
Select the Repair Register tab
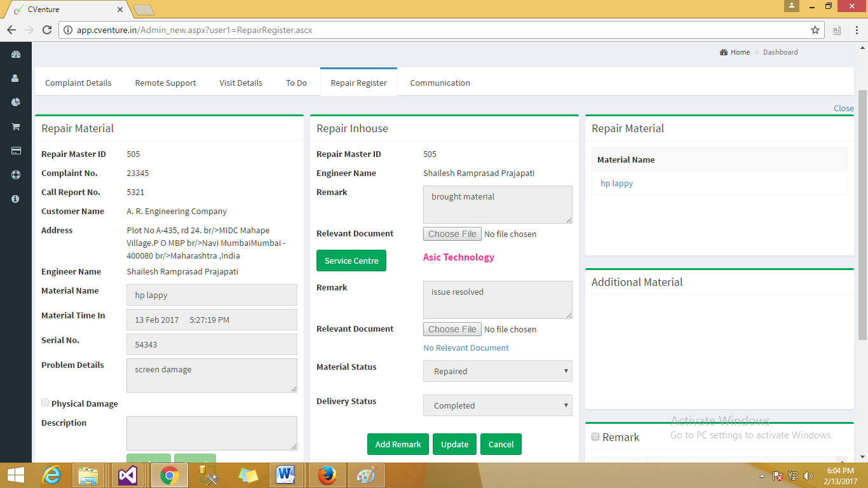(358, 83)
